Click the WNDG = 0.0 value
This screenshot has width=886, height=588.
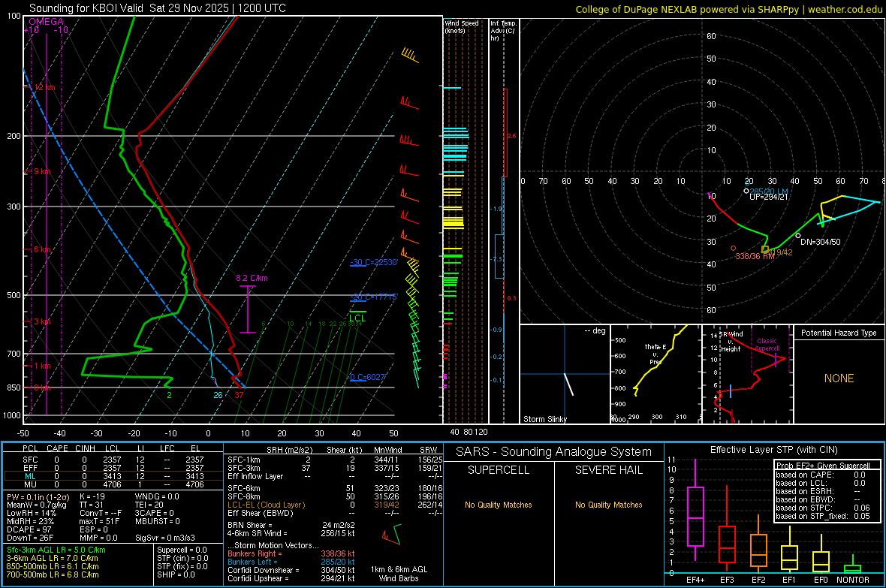pyautogui.click(x=157, y=496)
